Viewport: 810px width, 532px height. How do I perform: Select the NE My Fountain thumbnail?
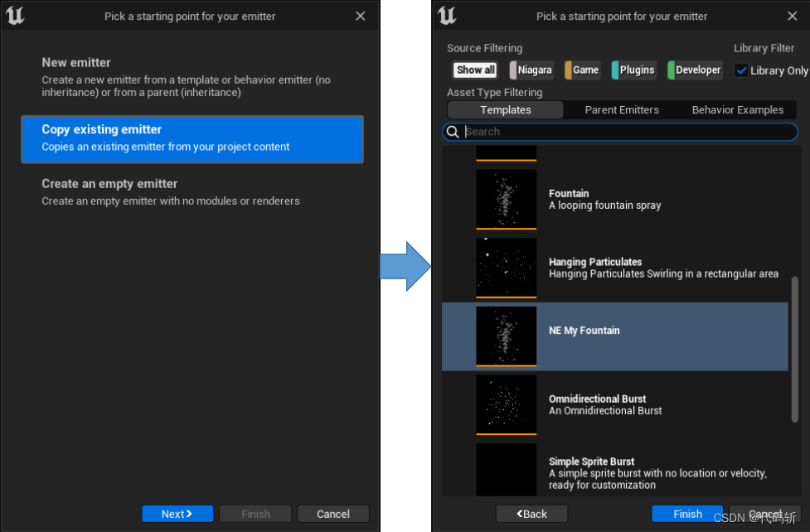[x=507, y=336]
